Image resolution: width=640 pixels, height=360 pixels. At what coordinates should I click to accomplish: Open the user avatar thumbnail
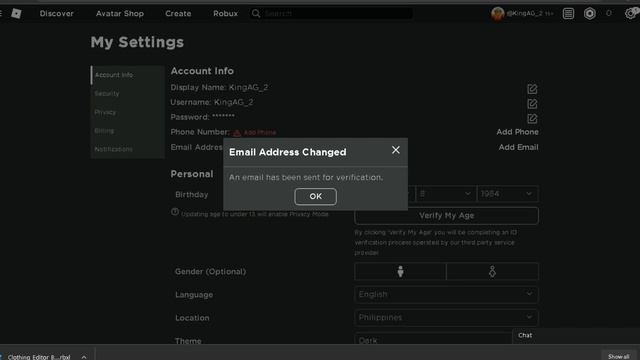[498, 13]
